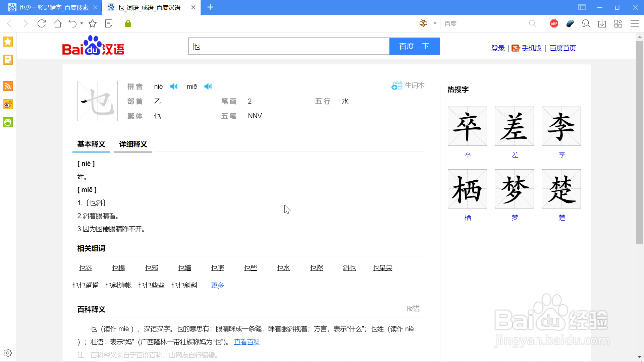Image resolution: width=644 pixels, height=362 pixels.
Task: Click the 生词本 notebook icon
Action: (x=397, y=85)
